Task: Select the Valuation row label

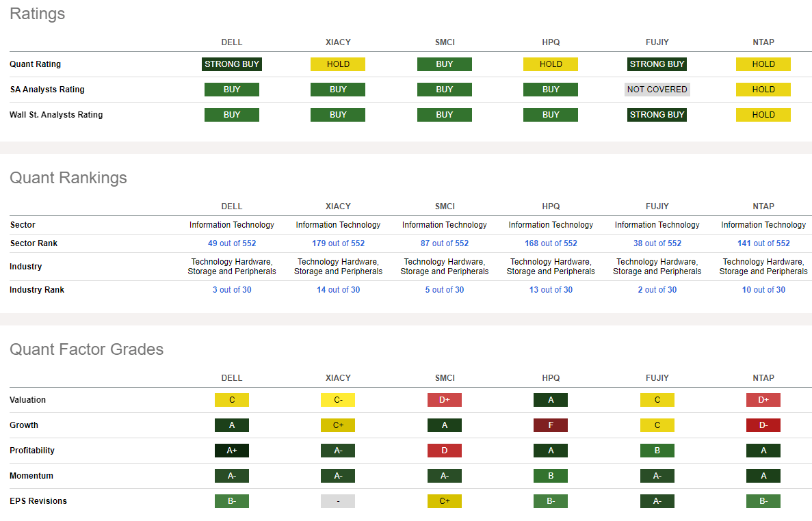Action: pyautogui.click(x=27, y=400)
